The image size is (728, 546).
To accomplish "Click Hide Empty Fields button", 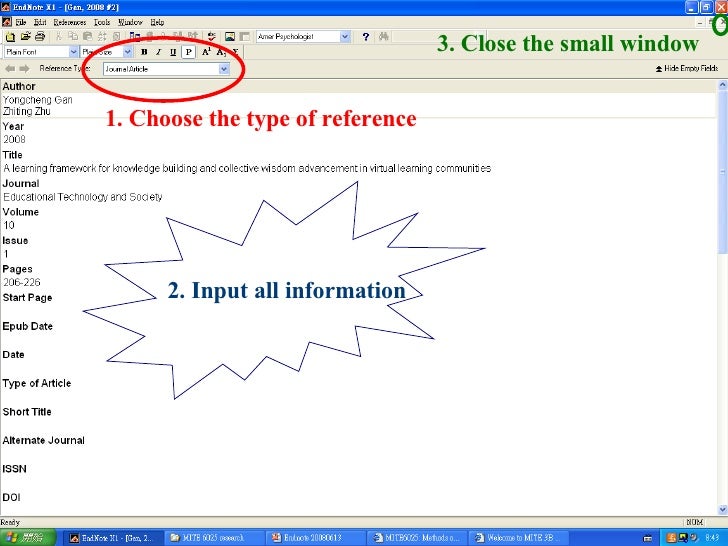I will pyautogui.click(x=687, y=68).
